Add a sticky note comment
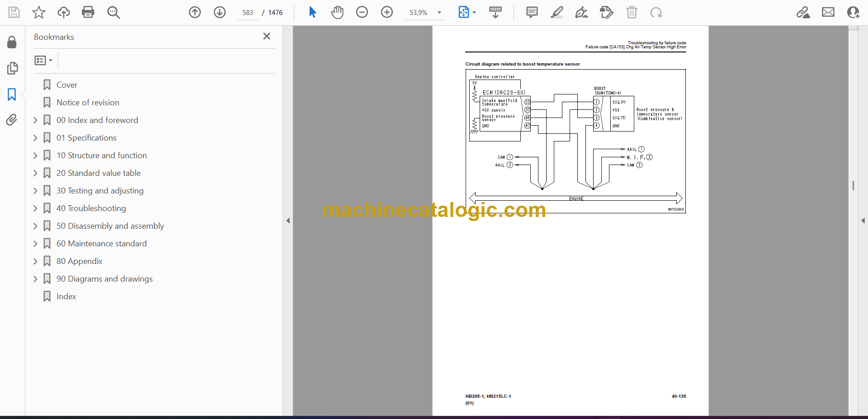Viewport: 868px width, 419px height. [532, 12]
